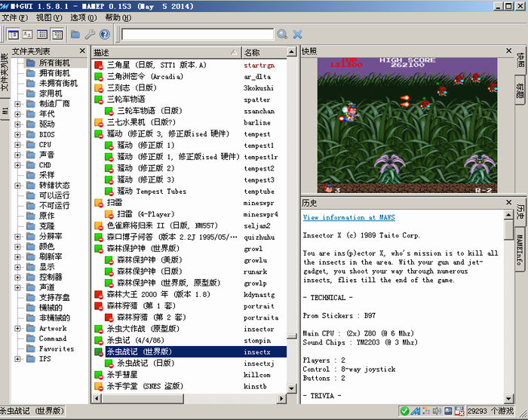Select the 可以运行 folder
Screen dimensions: 528x420
click(x=54, y=195)
